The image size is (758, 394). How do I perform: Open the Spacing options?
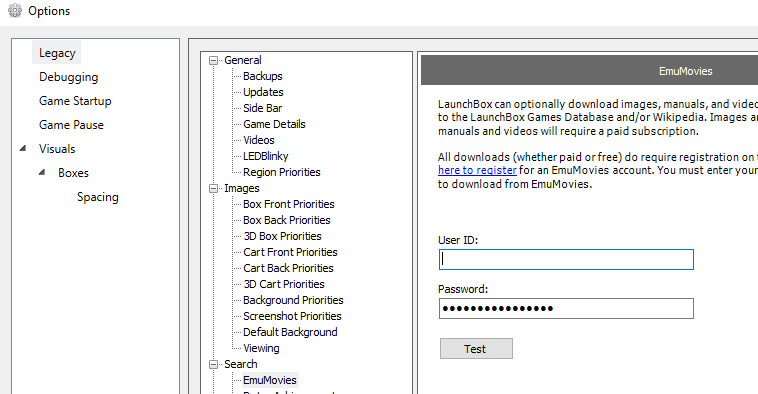[x=98, y=197]
